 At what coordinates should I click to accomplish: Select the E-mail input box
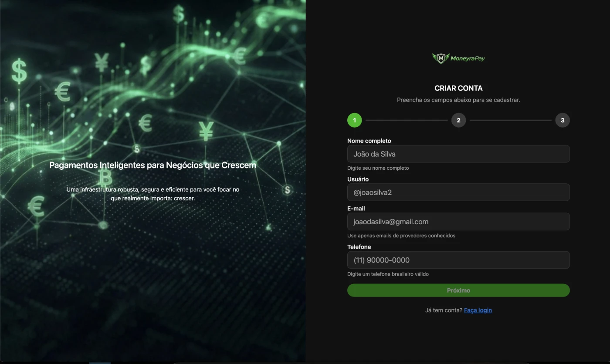point(458,222)
